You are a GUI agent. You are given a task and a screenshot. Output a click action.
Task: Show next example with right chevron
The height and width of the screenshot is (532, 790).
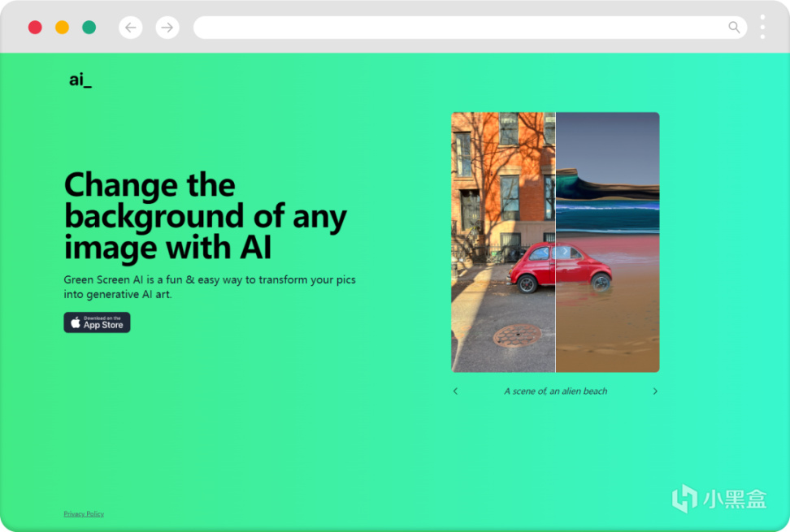(655, 391)
